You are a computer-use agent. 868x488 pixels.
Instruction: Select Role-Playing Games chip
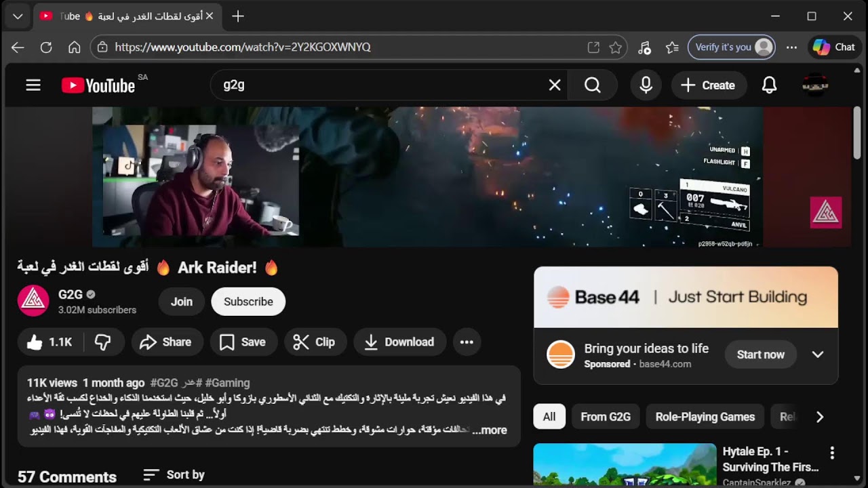pyautogui.click(x=705, y=417)
